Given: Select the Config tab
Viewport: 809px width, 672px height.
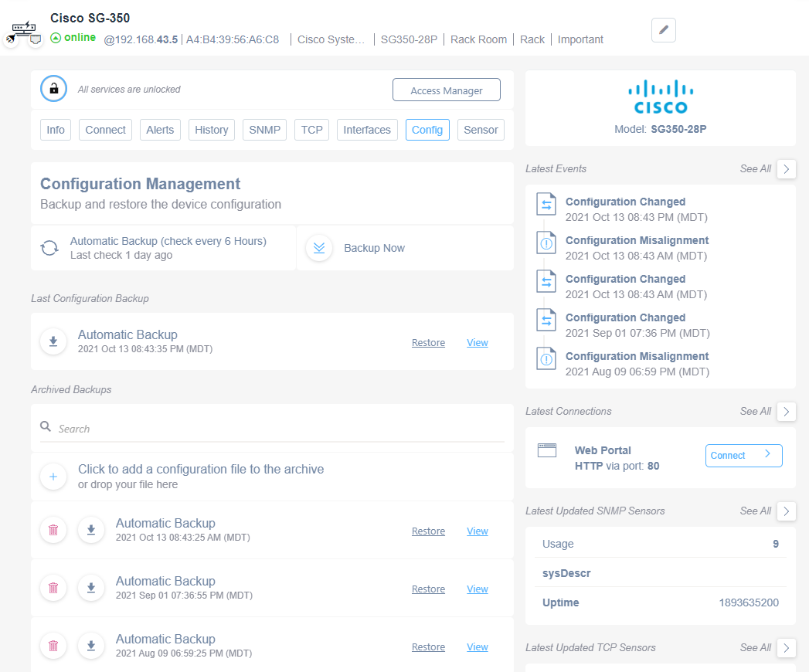Looking at the screenshot, I should (427, 130).
